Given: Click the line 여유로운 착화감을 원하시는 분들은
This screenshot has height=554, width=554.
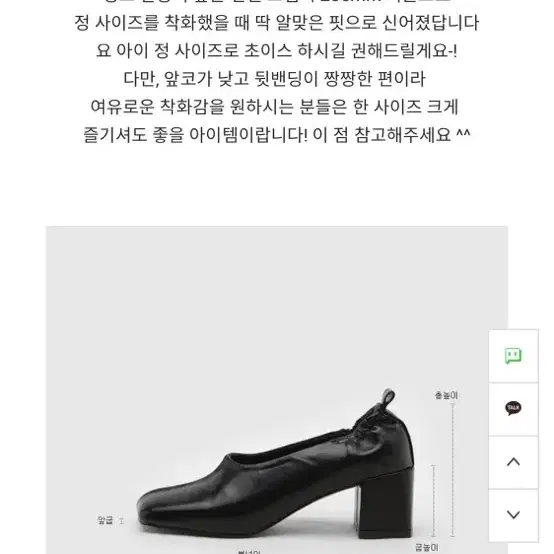Looking at the screenshot, I should click(x=274, y=107).
